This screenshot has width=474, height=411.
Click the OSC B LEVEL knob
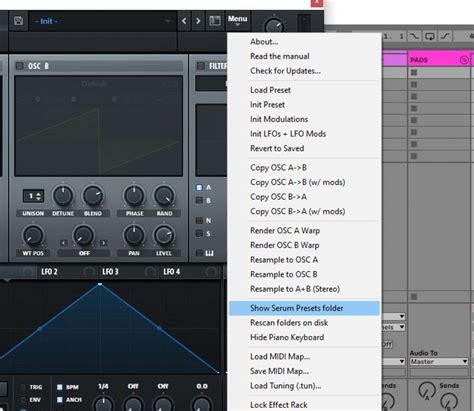(x=164, y=235)
